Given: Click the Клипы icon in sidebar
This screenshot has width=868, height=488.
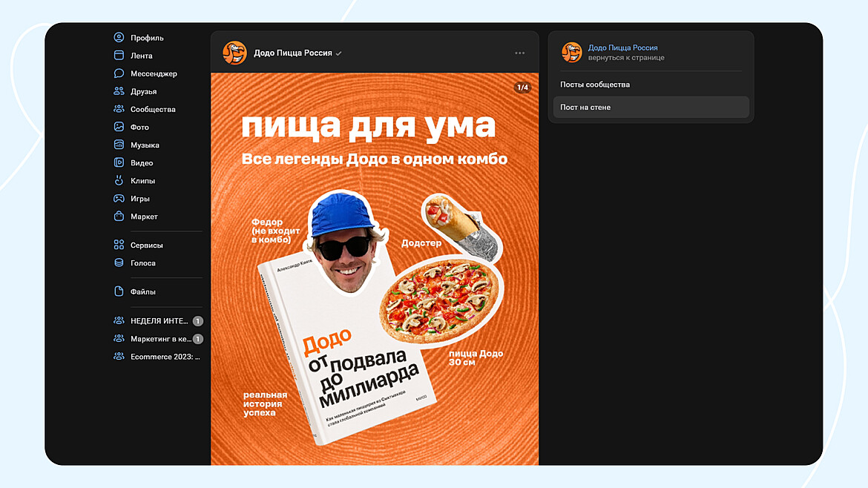Looking at the screenshot, I should [x=119, y=180].
